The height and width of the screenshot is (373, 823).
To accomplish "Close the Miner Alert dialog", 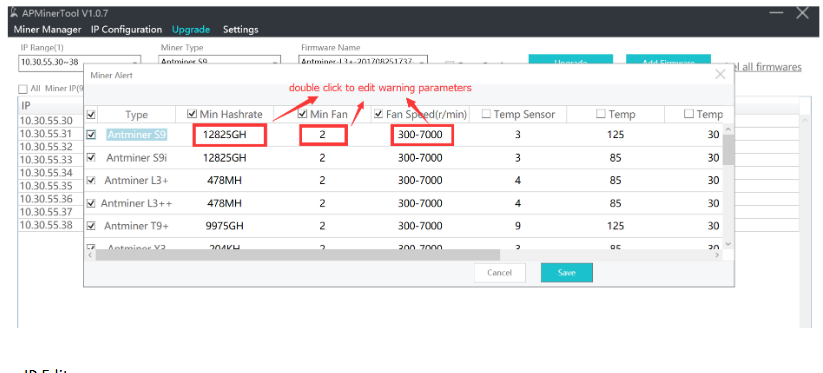I will 720,75.
